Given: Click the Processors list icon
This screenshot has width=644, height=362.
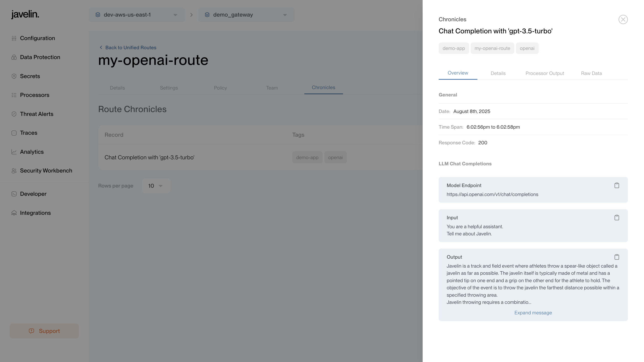Looking at the screenshot, I should 14,95.
